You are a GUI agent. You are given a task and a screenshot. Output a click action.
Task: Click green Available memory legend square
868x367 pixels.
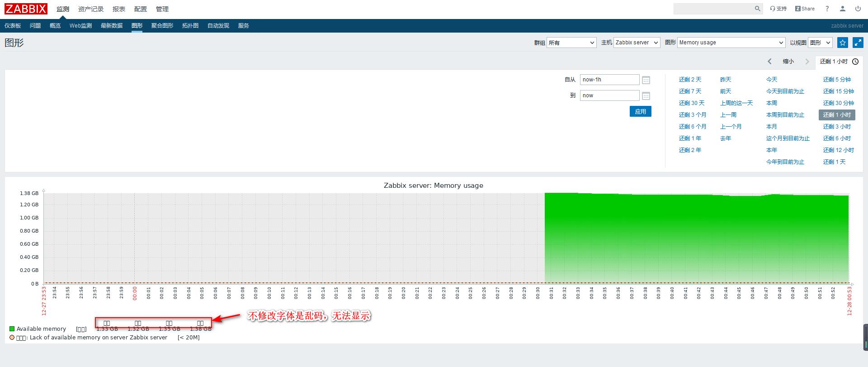tap(12, 329)
